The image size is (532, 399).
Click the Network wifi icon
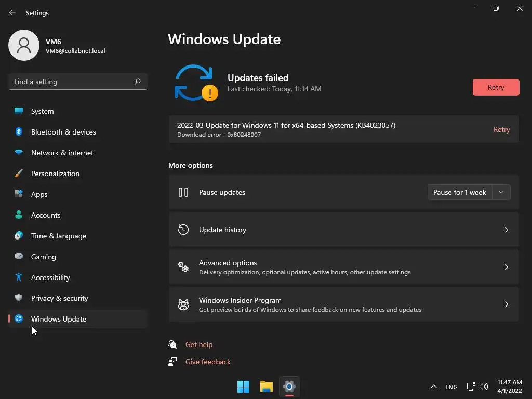point(19,152)
